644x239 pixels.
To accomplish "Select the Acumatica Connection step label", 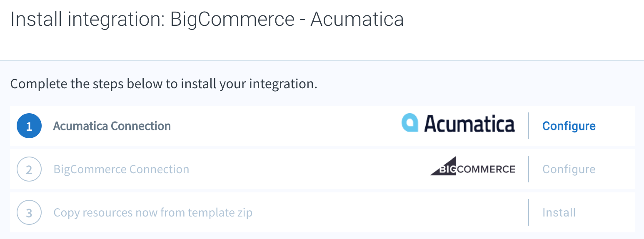I will coord(112,126).
